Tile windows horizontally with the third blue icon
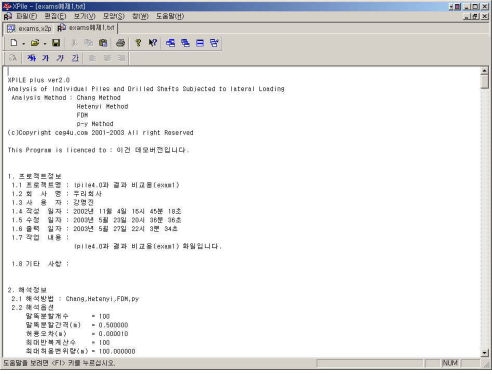Image resolution: width=492 pixels, height=374 pixels. [x=200, y=43]
